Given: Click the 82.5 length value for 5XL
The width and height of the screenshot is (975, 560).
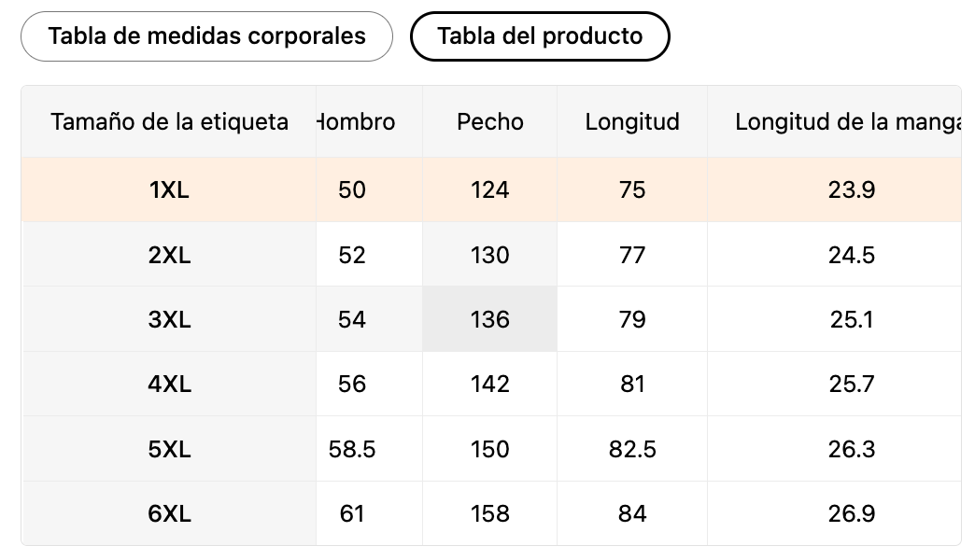Looking at the screenshot, I should coord(632,449).
